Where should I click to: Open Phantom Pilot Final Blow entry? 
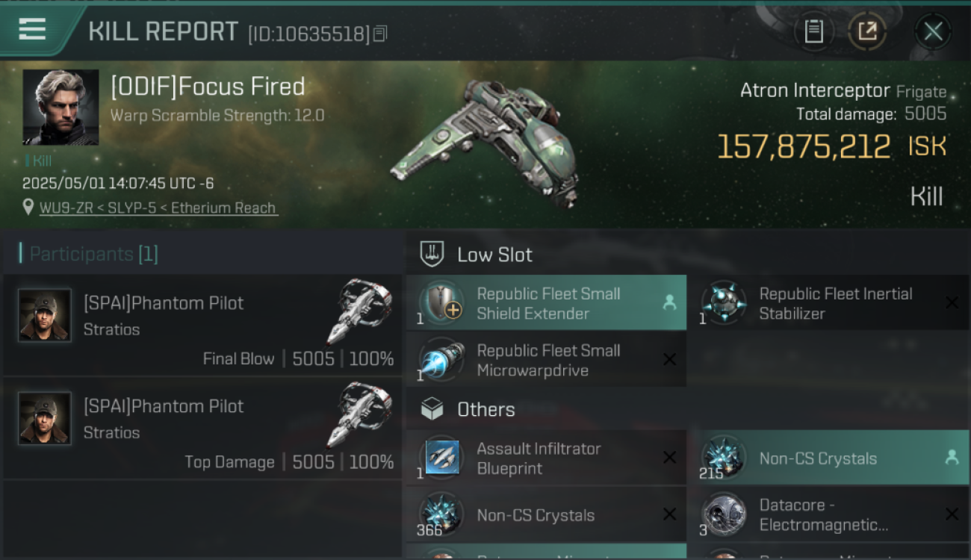203,325
